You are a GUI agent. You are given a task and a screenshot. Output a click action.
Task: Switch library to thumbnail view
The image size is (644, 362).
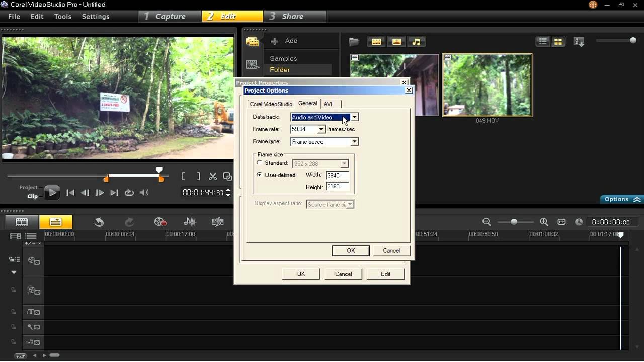(x=558, y=42)
